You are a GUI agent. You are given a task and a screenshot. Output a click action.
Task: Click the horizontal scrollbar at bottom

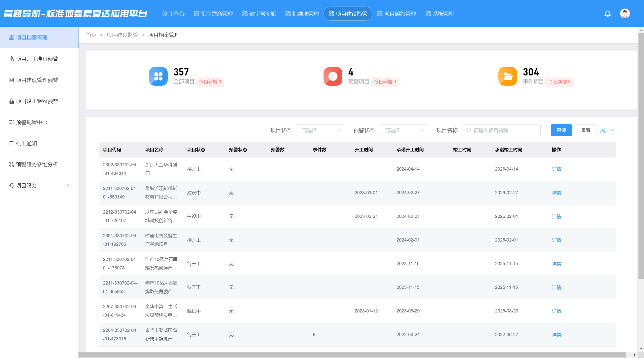(x=352, y=355)
